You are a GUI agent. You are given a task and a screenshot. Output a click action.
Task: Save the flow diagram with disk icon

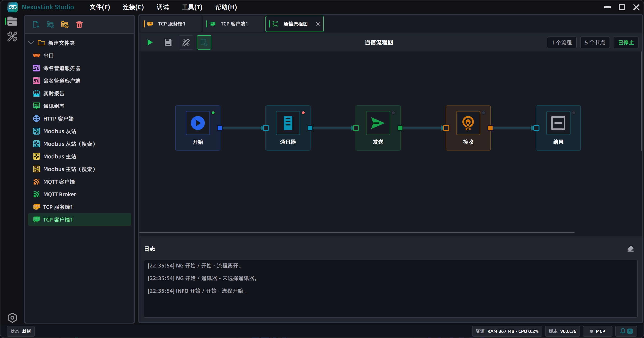pyautogui.click(x=168, y=43)
